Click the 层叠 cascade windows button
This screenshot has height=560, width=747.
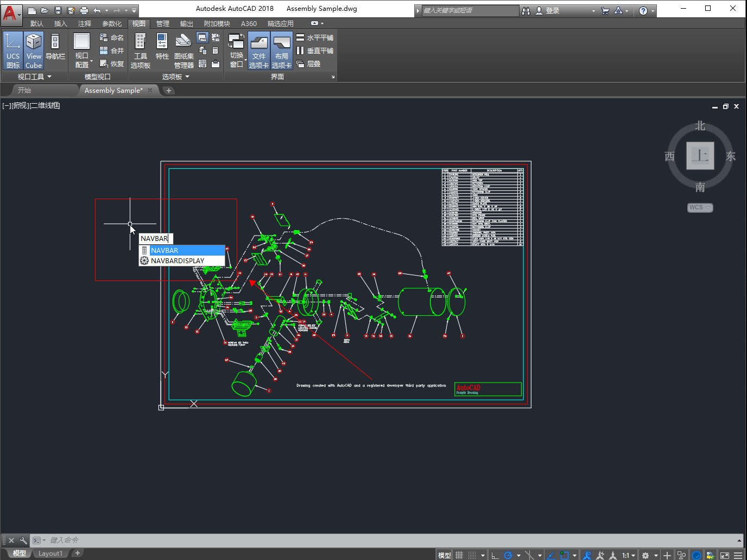[x=308, y=63]
